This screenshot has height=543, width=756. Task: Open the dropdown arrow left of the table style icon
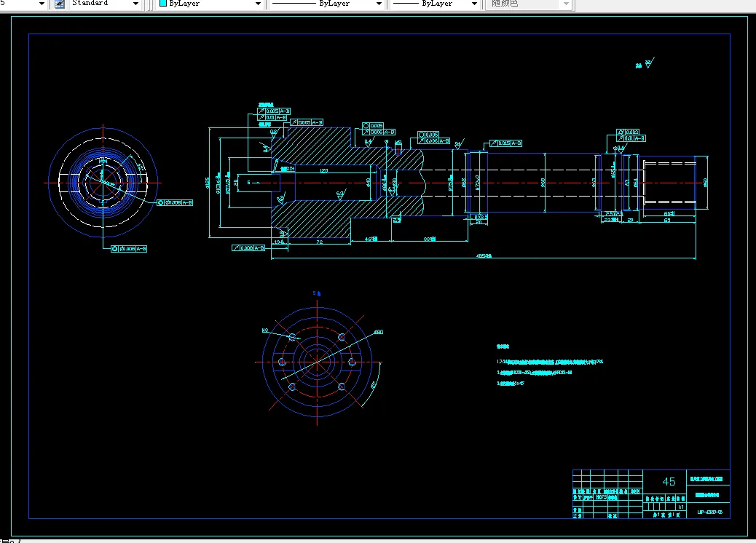[42, 4]
